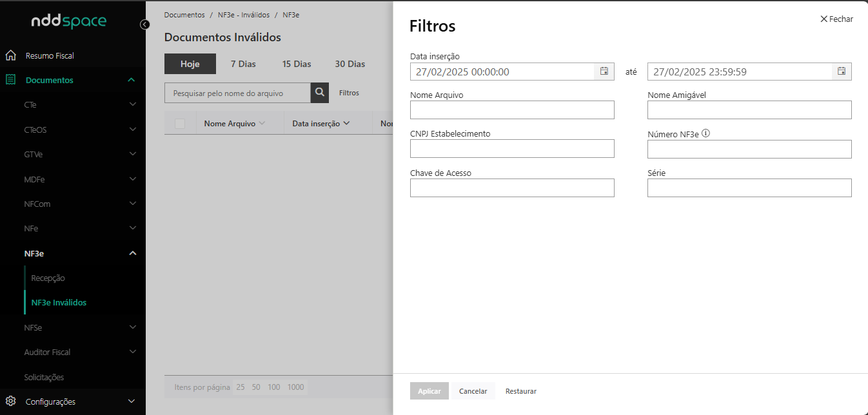The height and width of the screenshot is (415, 868).
Task: Open Recepção under NF3e
Action: (x=48, y=278)
